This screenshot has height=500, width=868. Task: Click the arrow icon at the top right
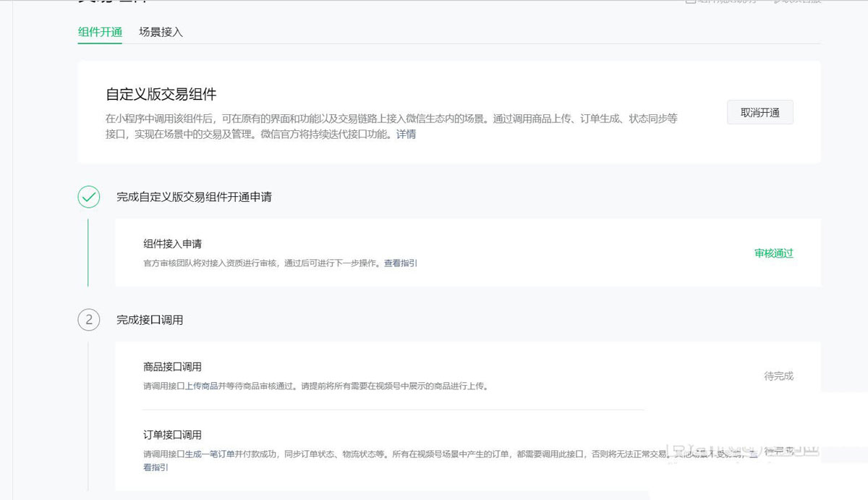(776, 2)
